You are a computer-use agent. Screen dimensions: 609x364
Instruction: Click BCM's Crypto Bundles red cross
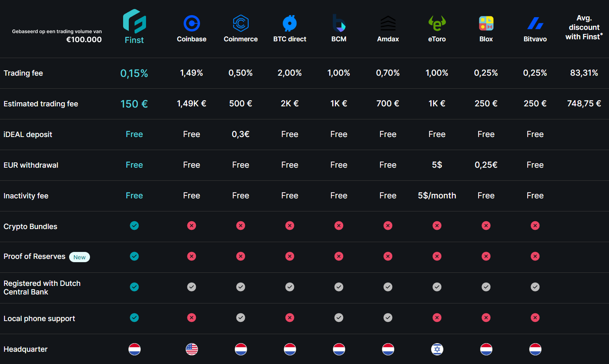tap(339, 225)
